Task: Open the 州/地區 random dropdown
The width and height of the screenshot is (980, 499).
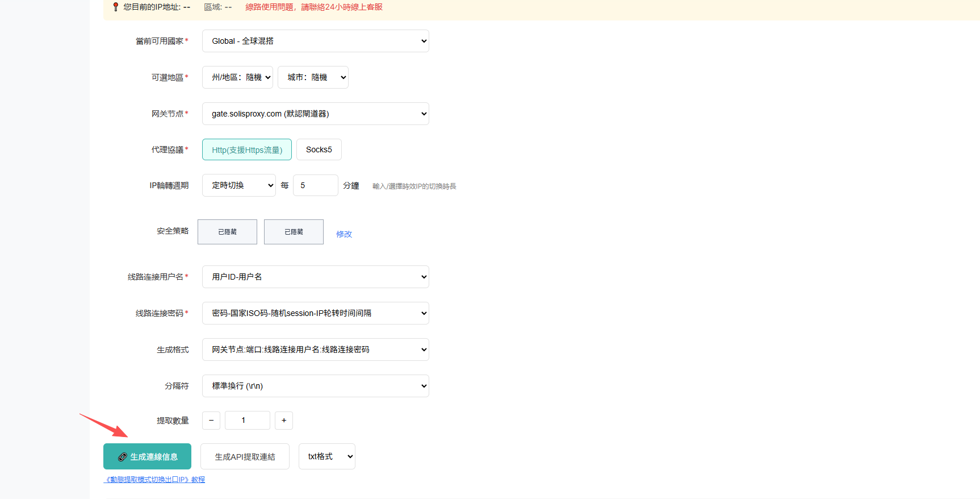Action: point(237,77)
